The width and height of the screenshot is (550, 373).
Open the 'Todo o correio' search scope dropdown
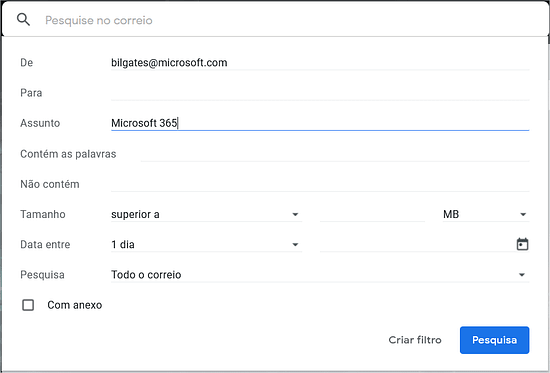pos(320,274)
